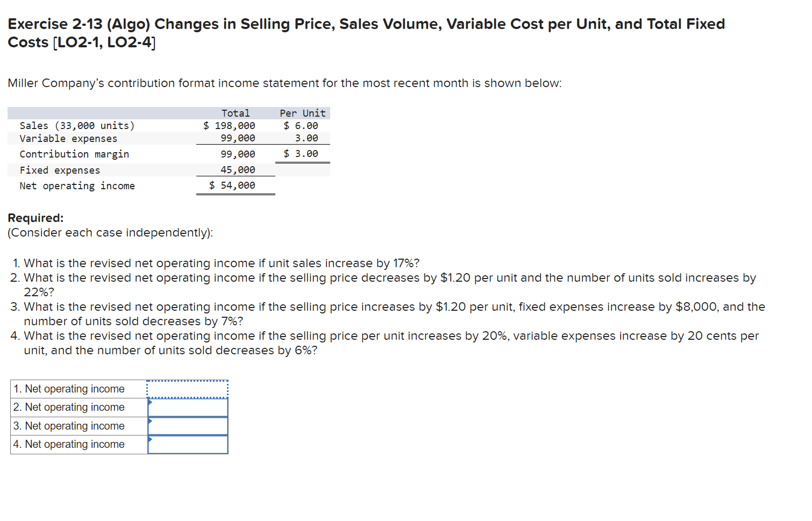Click the 'Total' column header

click(x=236, y=113)
